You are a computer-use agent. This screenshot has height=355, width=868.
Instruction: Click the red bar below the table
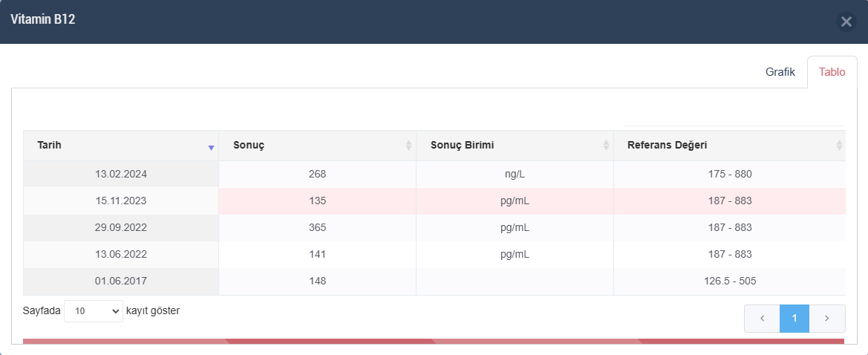[x=434, y=342]
